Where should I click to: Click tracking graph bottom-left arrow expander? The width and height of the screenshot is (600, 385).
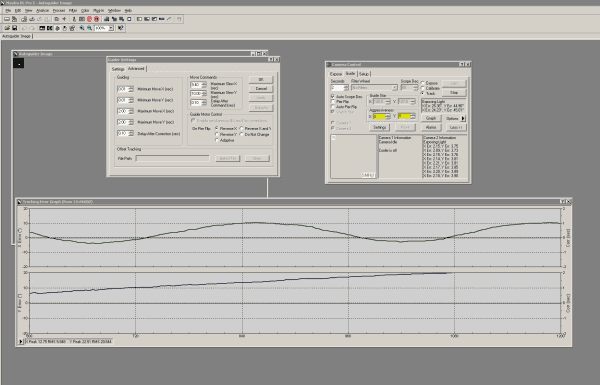pos(21,341)
